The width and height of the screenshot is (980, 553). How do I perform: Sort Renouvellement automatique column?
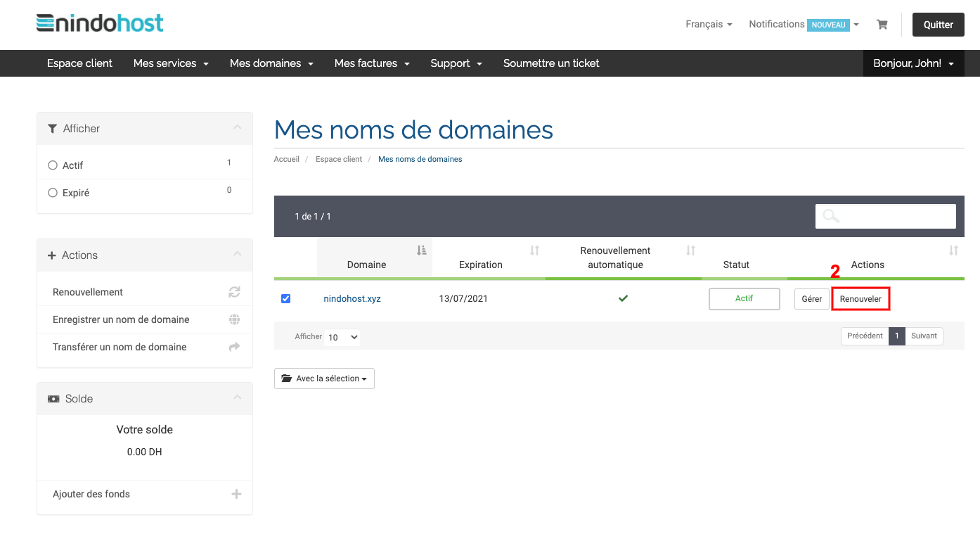pos(690,250)
